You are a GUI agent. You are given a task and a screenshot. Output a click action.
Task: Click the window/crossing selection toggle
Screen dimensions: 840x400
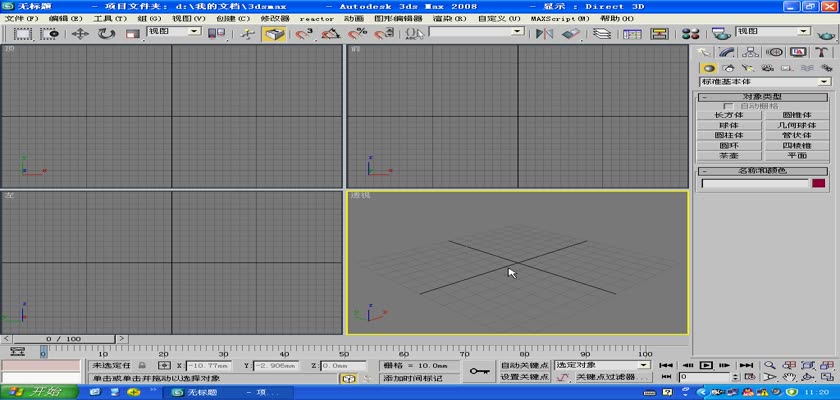[x=50, y=34]
